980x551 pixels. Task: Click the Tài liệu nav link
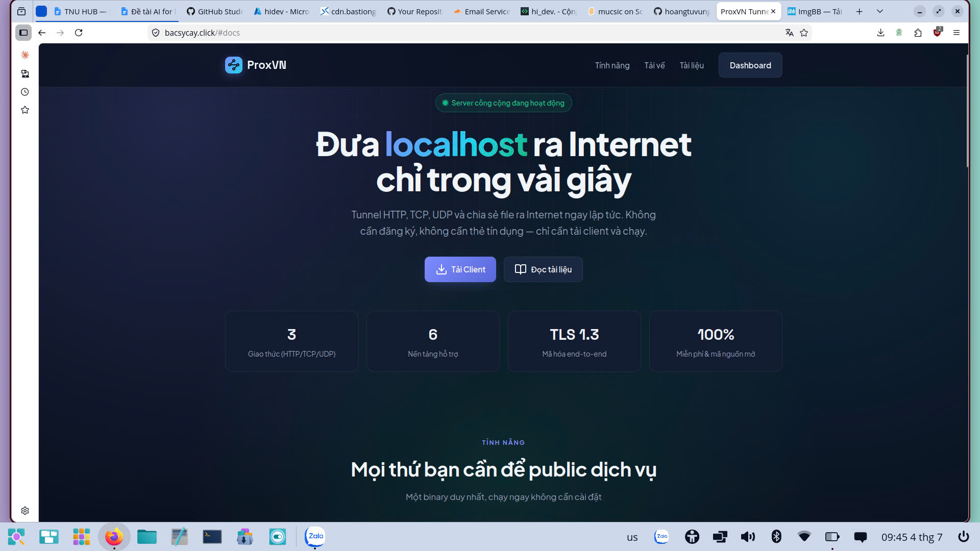coord(692,65)
